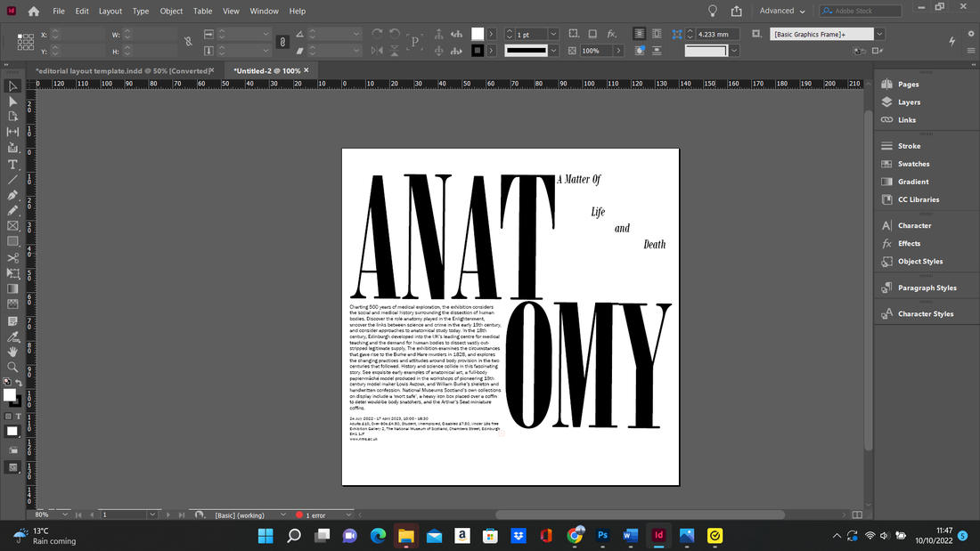Select the Rectangle tool
Image resolution: width=980 pixels, height=551 pixels.
(x=12, y=241)
